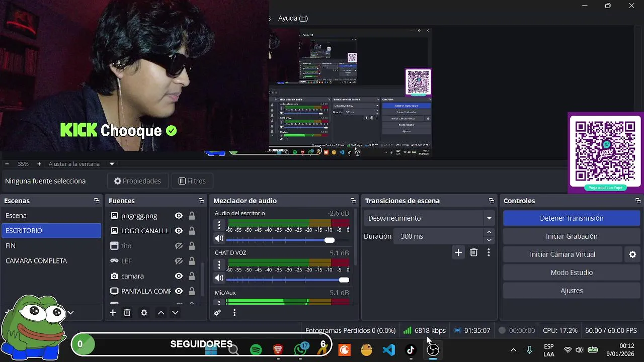Image resolution: width=644 pixels, height=362 pixels.
Task: Toggle the lock on camara source
Action: pos(192,276)
